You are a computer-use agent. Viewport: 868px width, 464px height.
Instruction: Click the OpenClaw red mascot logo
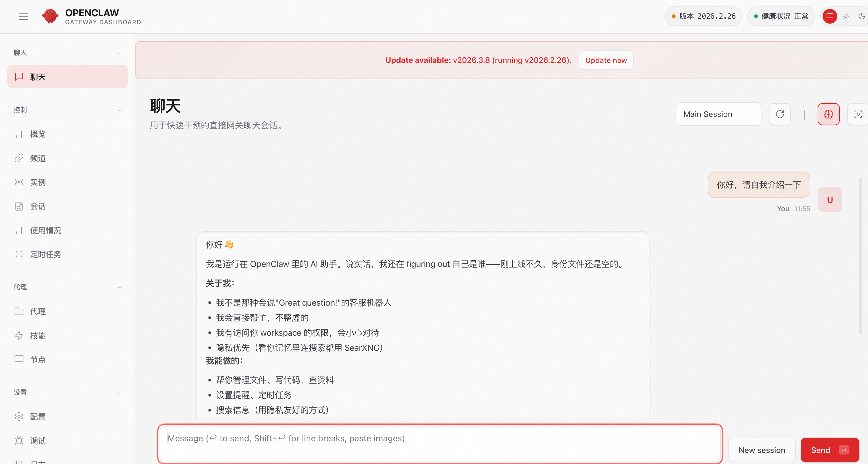click(50, 16)
